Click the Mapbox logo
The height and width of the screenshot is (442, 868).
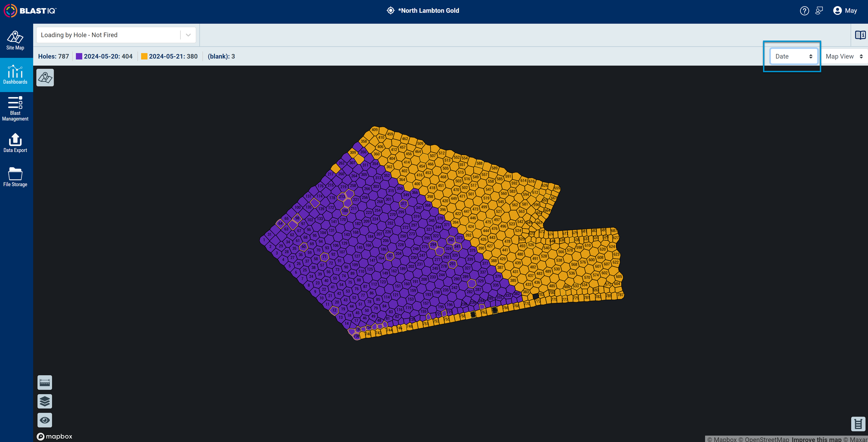(55, 436)
